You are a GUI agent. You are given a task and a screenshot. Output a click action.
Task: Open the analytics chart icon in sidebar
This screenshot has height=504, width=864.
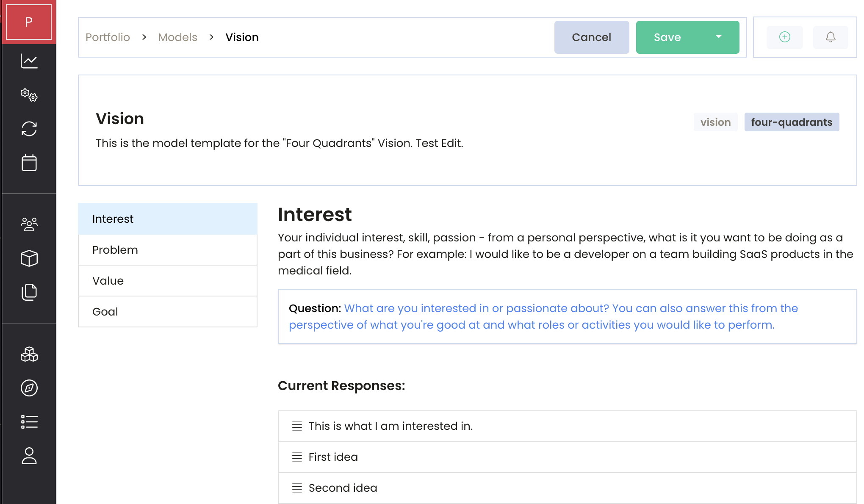pyautogui.click(x=29, y=61)
